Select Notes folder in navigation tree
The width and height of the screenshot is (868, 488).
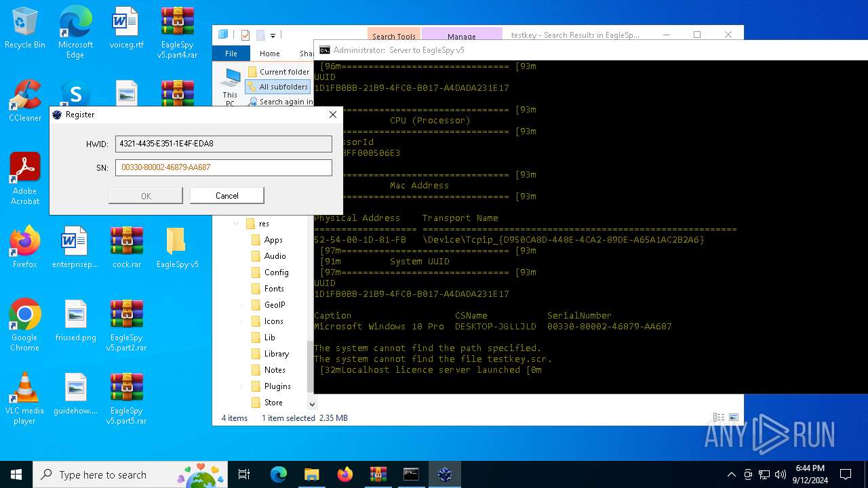click(x=268, y=370)
